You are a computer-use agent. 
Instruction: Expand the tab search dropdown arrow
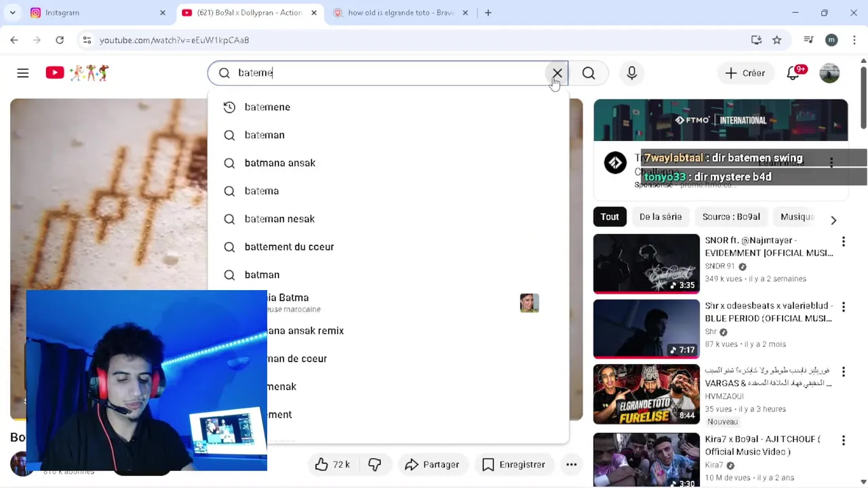12,12
